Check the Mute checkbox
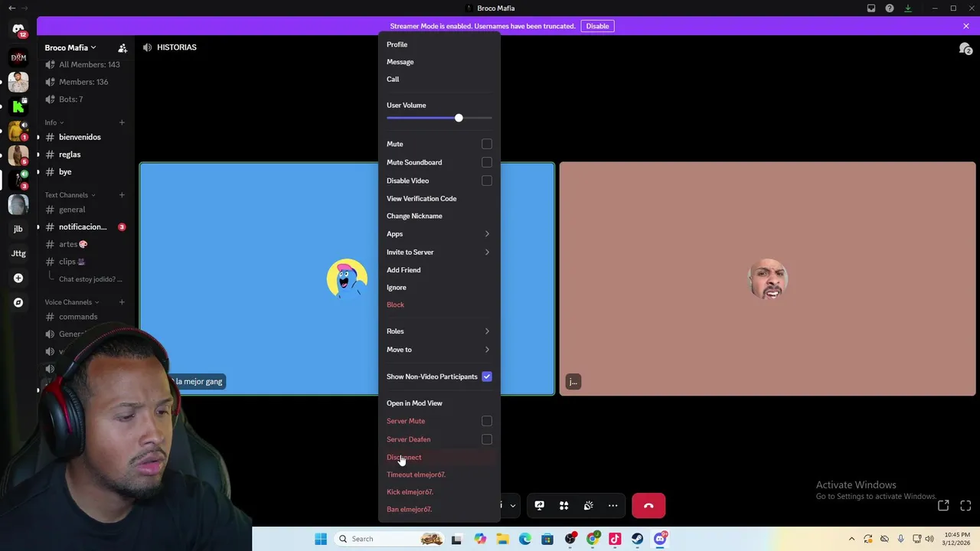Viewport: 980px width, 551px height. click(x=487, y=144)
